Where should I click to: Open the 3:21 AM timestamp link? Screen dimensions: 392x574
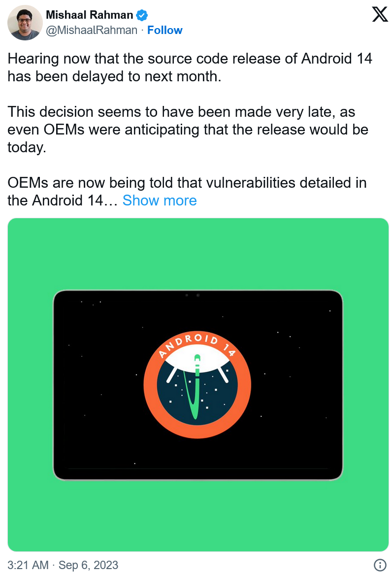click(x=28, y=565)
